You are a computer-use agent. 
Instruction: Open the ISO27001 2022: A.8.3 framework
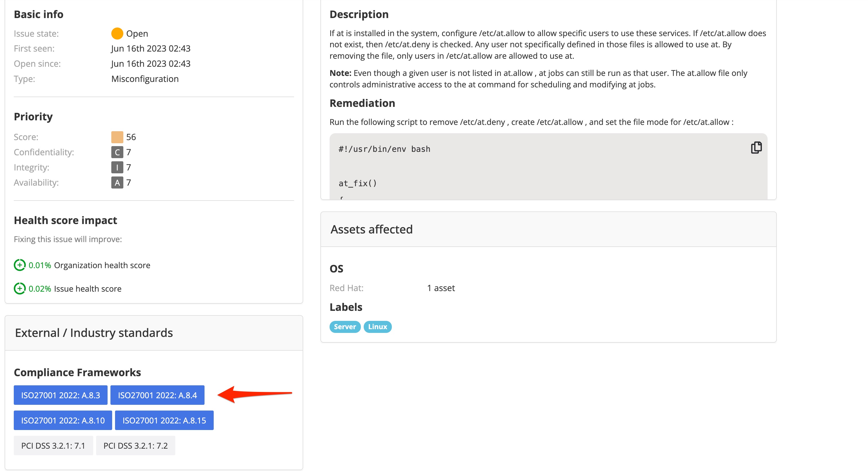point(61,395)
